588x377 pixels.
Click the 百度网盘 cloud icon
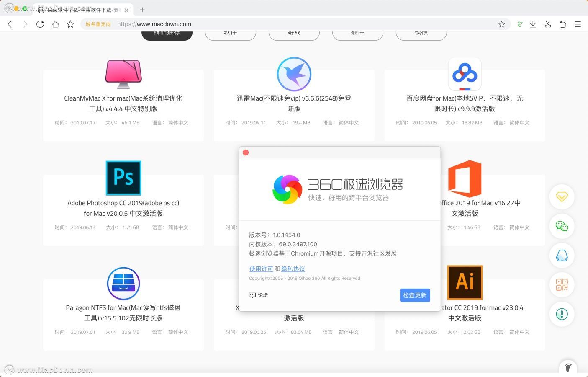point(465,74)
